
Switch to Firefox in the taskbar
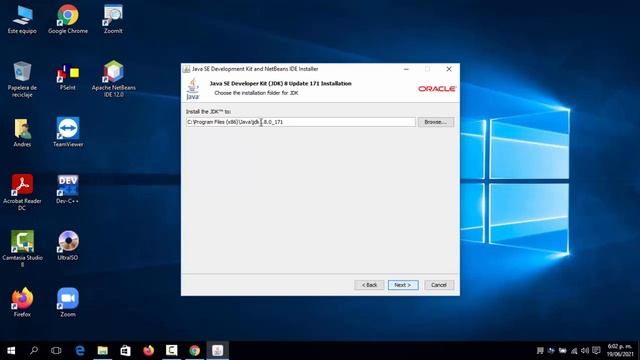click(x=149, y=351)
